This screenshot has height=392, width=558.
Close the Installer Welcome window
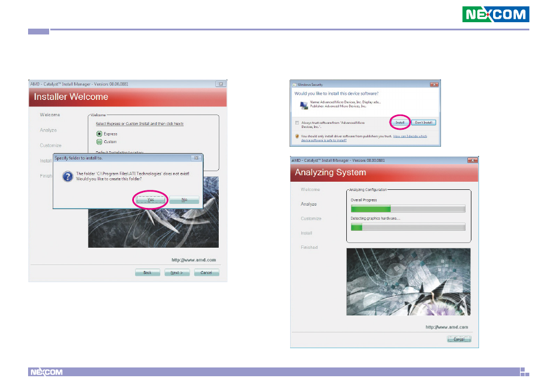tap(221, 84)
